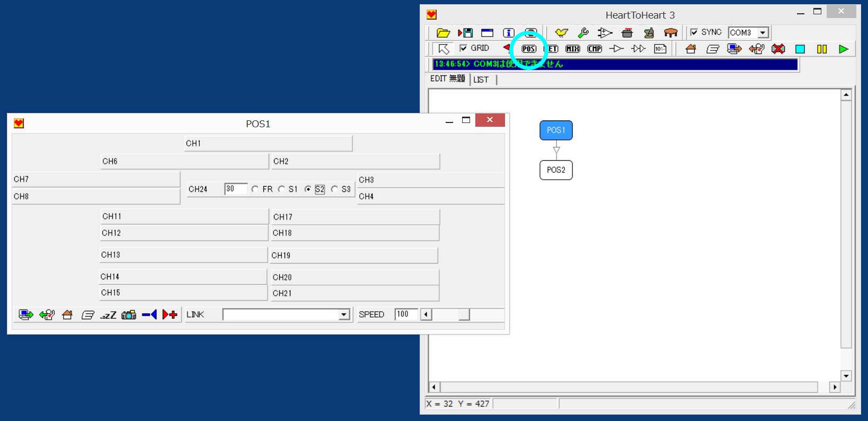Viewport: 868px width, 421px height.
Task: Open the COM3 port dropdown
Action: tap(763, 33)
